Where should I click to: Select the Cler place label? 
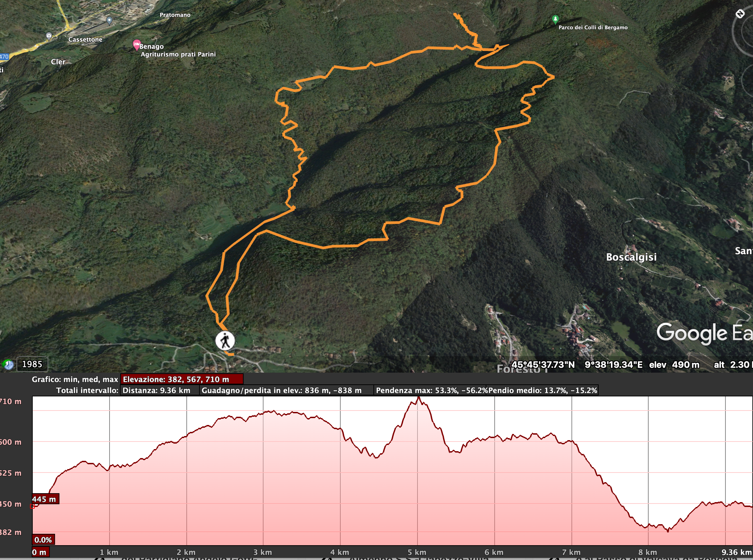coord(58,62)
